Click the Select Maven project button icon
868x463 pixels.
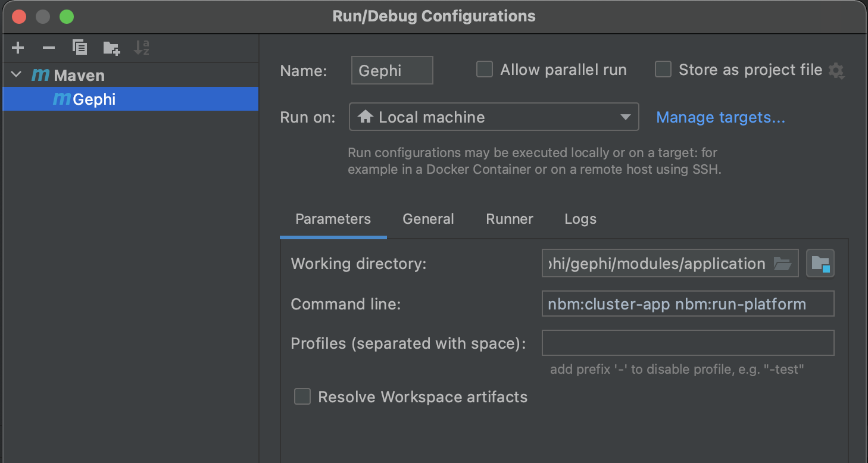[820, 264]
